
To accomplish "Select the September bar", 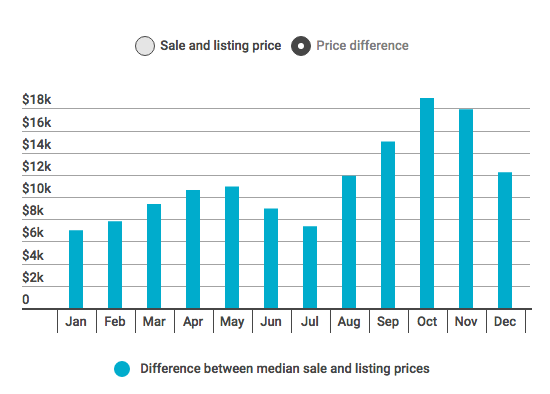I will [388, 225].
